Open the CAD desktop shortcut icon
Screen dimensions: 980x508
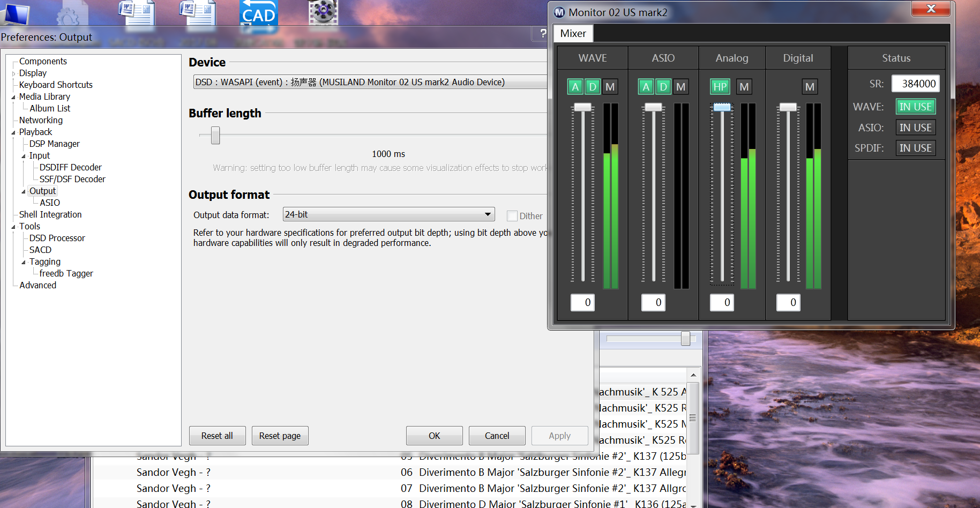(x=258, y=14)
